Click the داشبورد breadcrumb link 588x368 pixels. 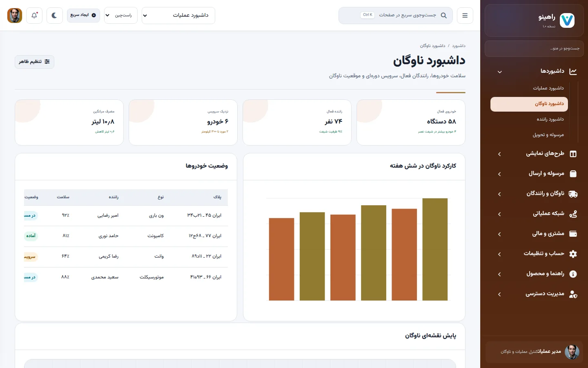tap(459, 46)
